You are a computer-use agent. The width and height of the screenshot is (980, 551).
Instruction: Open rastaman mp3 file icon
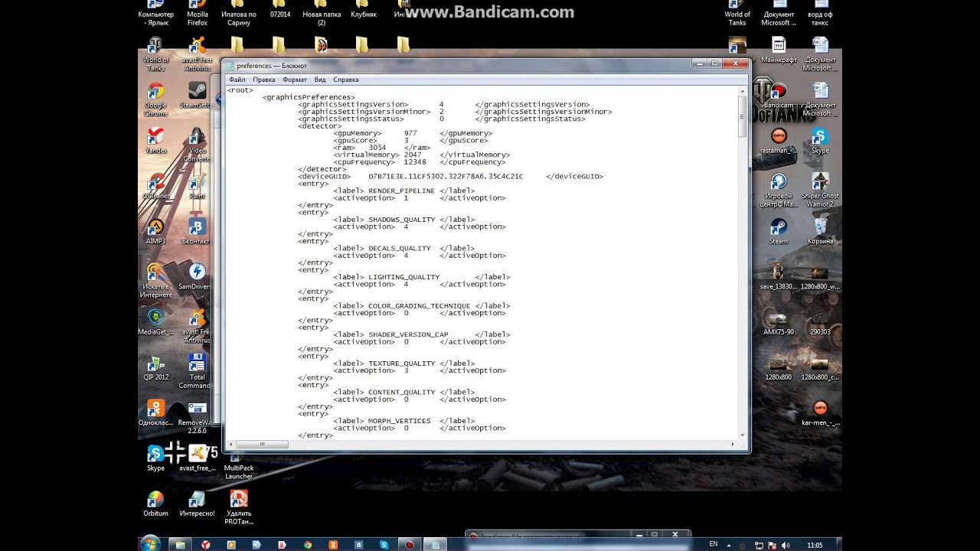coord(779,142)
